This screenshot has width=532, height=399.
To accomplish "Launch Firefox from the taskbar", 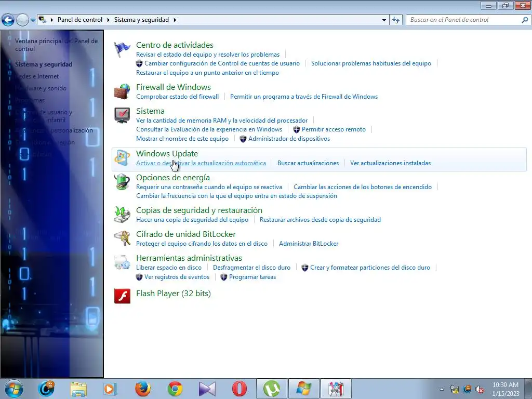I will pyautogui.click(x=143, y=389).
